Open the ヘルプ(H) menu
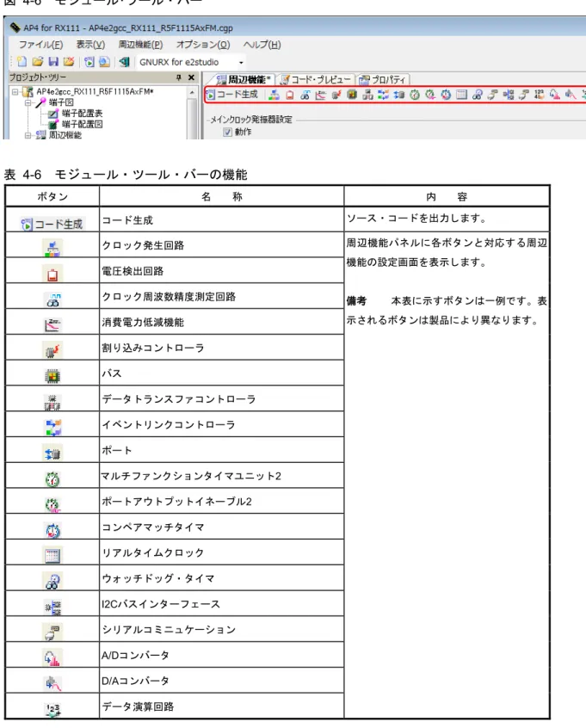The image size is (586, 728). pos(262,45)
